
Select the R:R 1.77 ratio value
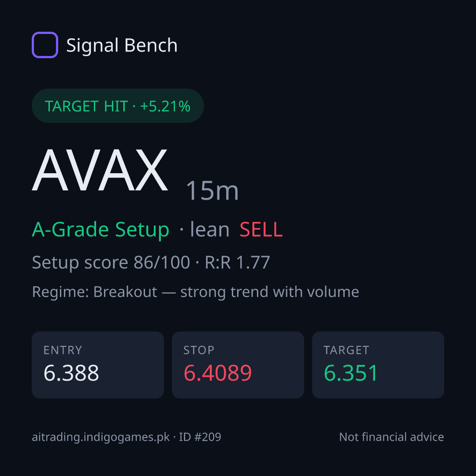(x=238, y=262)
